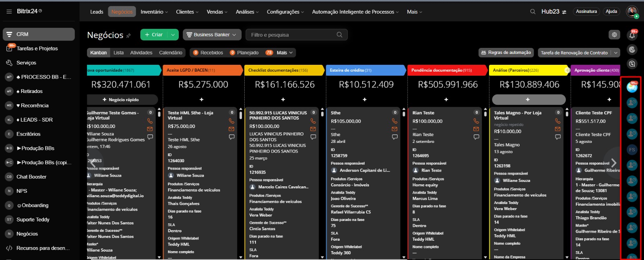Open the Leads menu item

click(x=97, y=12)
